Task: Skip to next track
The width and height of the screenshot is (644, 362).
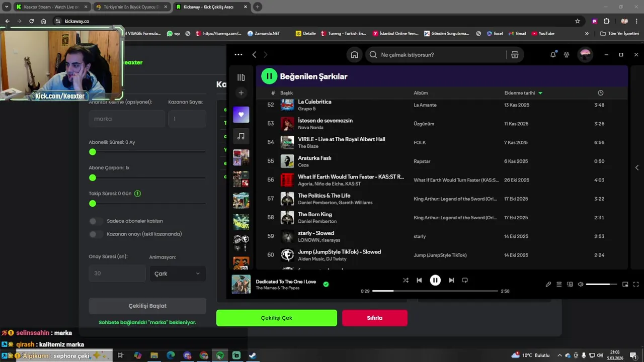Action: coord(451,280)
